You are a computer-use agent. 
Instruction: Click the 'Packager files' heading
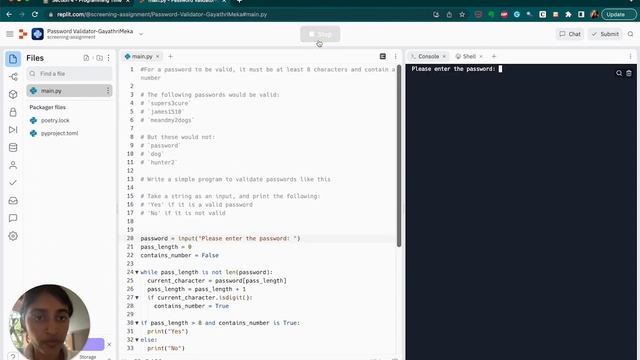click(47, 107)
